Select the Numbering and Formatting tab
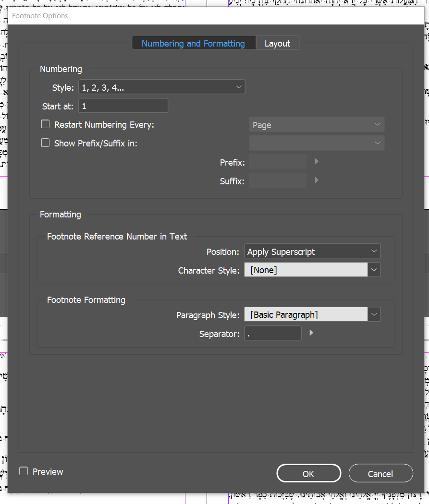 [193, 44]
